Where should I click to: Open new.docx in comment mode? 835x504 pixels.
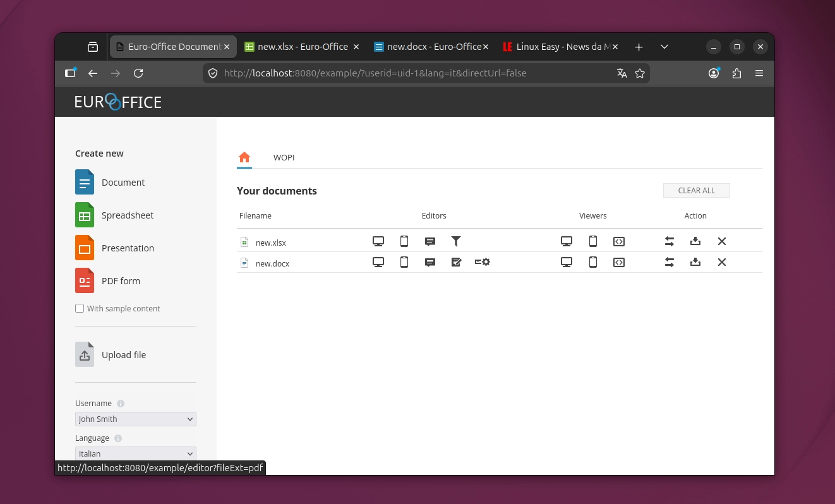(x=430, y=262)
